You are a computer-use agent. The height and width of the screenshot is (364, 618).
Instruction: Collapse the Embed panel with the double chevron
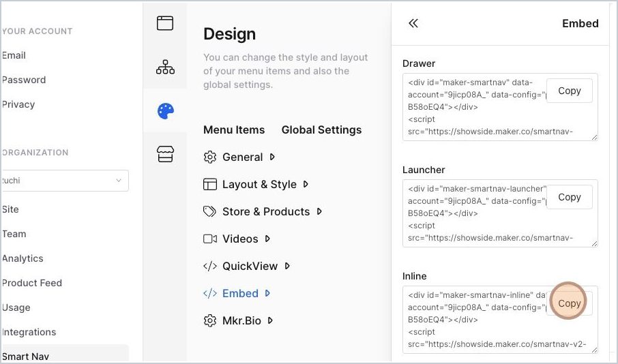point(413,24)
